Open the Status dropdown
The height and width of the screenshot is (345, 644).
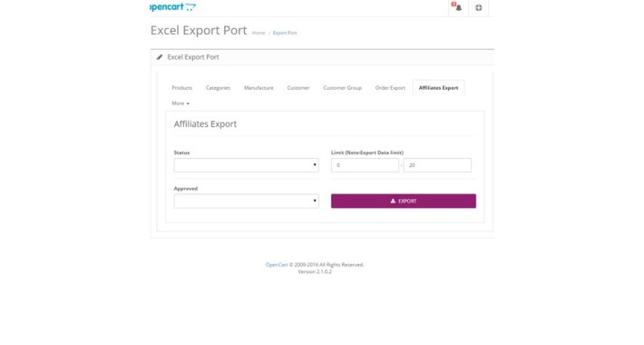247,165
